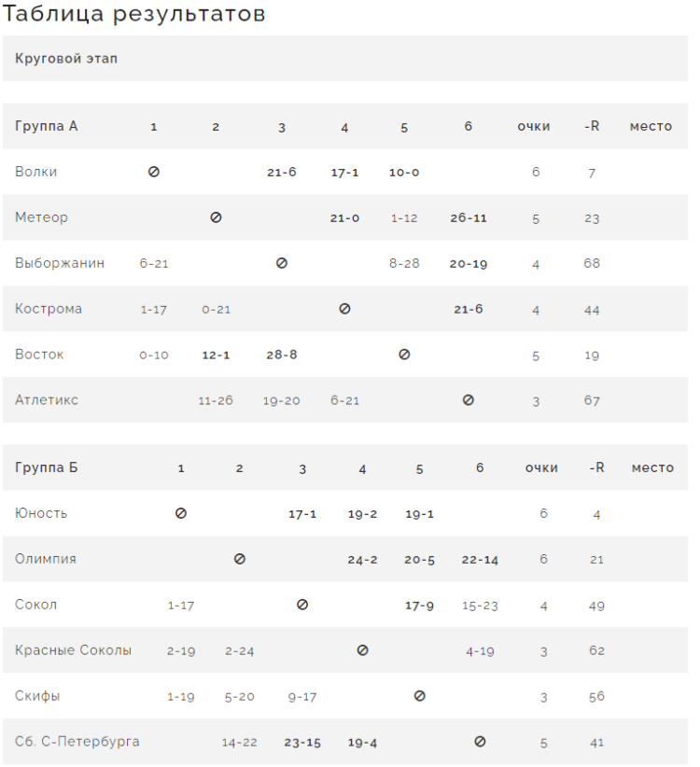
Task: Click the Выборжанин row crossed-circle icon
Action: pyautogui.click(x=282, y=263)
